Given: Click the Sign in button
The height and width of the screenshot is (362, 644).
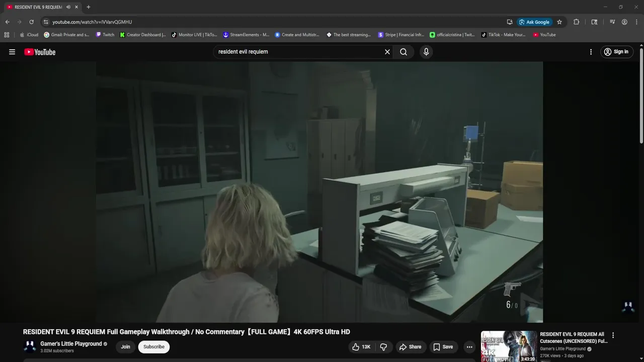Looking at the screenshot, I should click(x=616, y=52).
